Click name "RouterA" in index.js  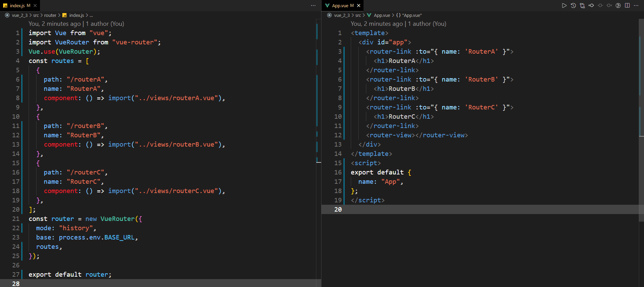(83, 89)
